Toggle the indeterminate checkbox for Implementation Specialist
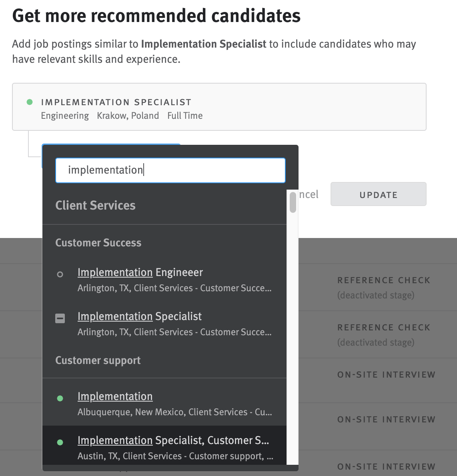The height and width of the screenshot is (476, 457). [x=60, y=318]
